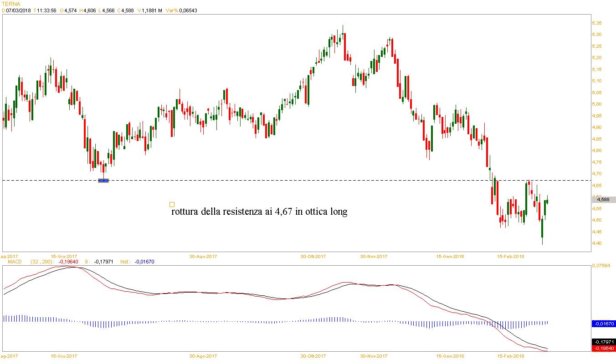The width and height of the screenshot is (616, 364).
Task: Click the grey current price tag 4,588
Action: coord(604,199)
